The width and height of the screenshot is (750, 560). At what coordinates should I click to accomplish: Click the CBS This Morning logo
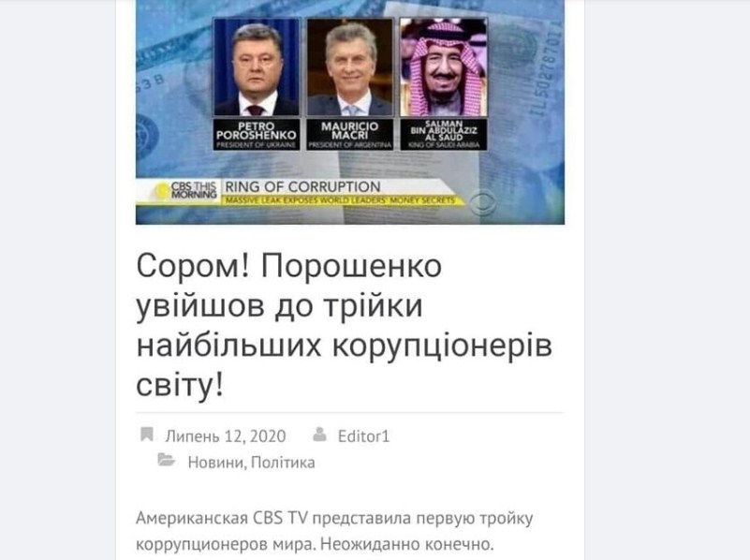point(186,190)
